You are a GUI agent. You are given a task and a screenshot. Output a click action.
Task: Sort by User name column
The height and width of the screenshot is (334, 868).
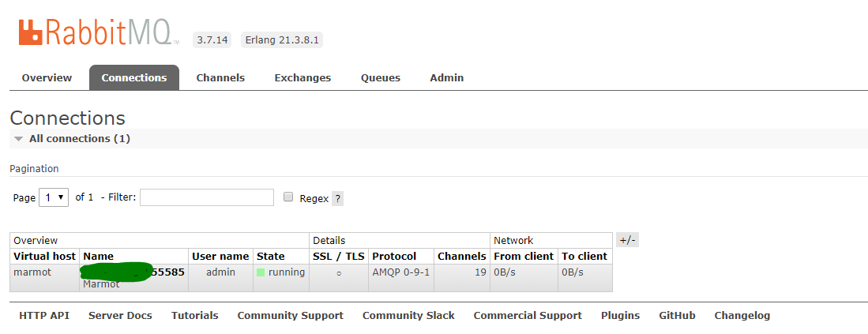(x=220, y=256)
